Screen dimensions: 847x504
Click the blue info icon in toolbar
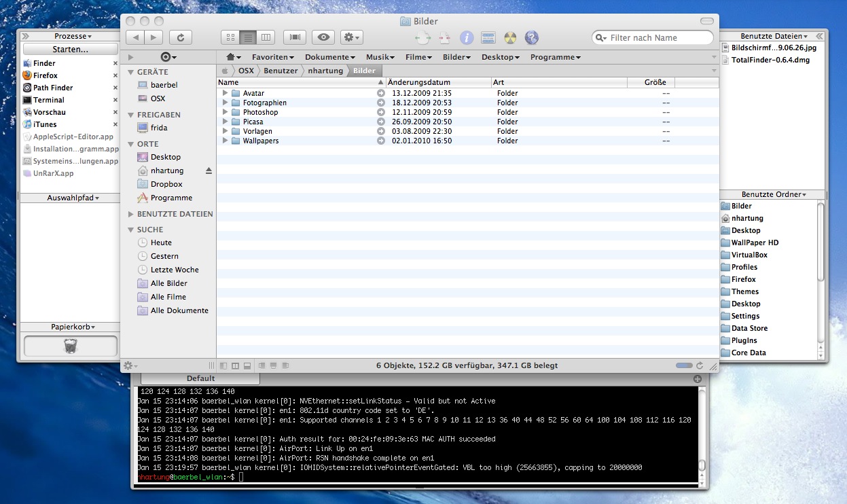pos(467,38)
